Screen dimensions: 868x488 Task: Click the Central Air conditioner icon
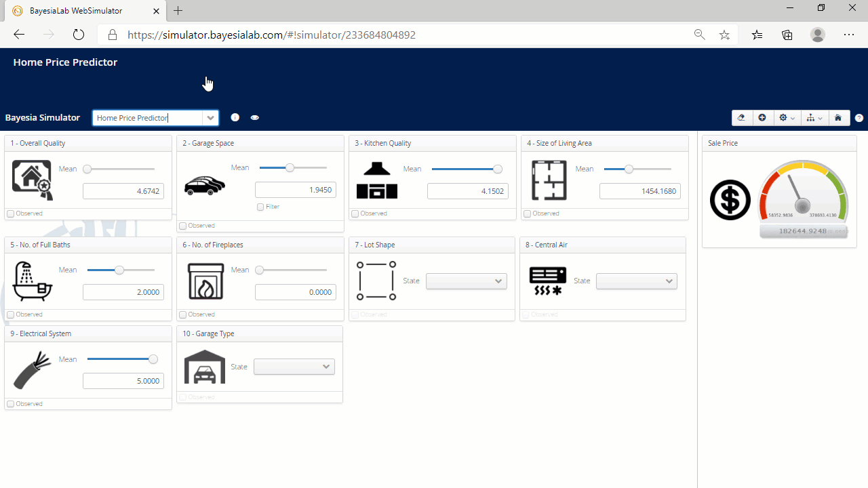(x=547, y=281)
